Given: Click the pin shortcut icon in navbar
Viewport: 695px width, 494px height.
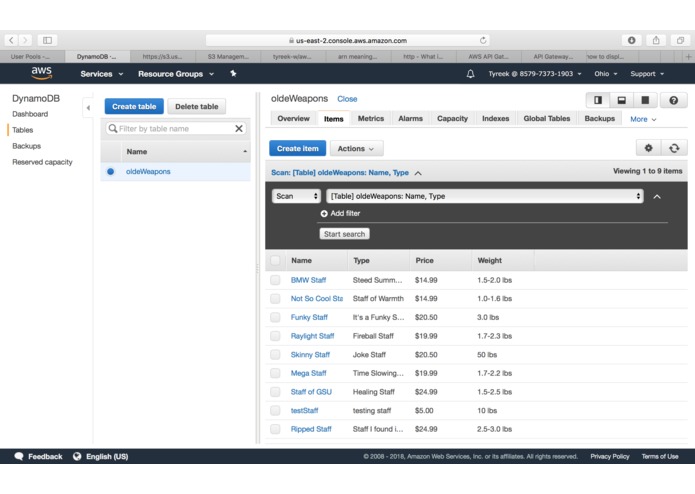Looking at the screenshot, I should [233, 74].
